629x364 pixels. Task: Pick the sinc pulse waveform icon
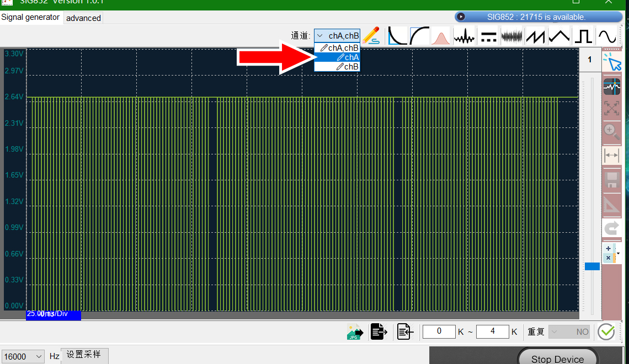(x=464, y=36)
